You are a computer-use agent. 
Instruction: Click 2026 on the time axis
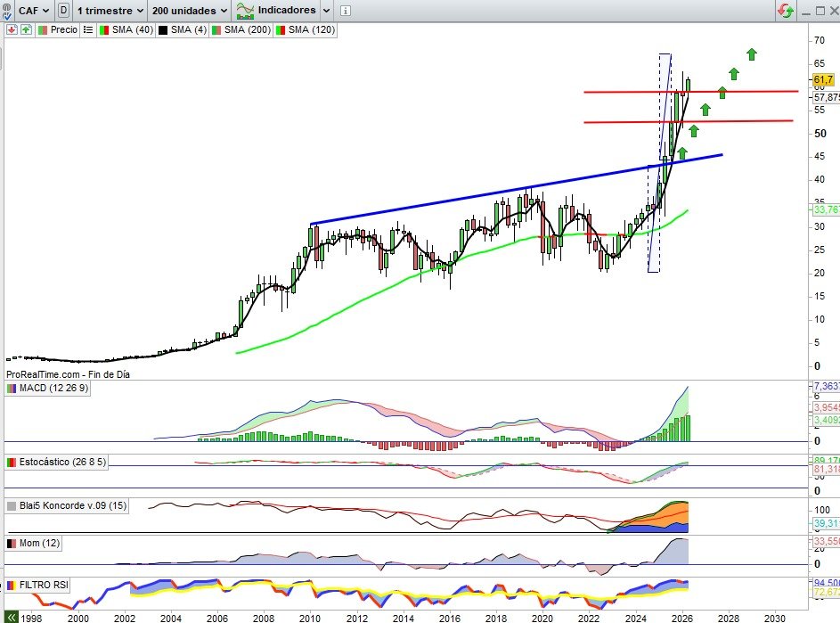pos(682,619)
